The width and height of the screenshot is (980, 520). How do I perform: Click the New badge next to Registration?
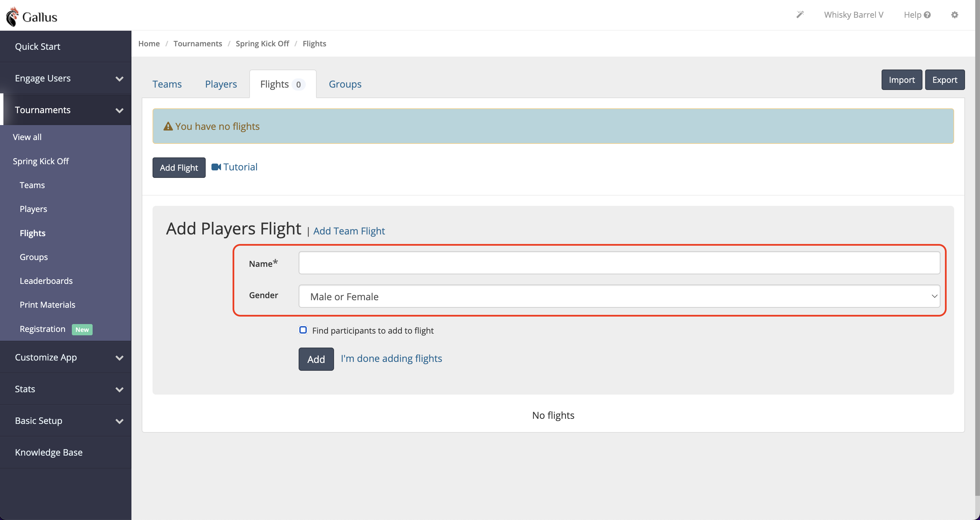coord(82,330)
